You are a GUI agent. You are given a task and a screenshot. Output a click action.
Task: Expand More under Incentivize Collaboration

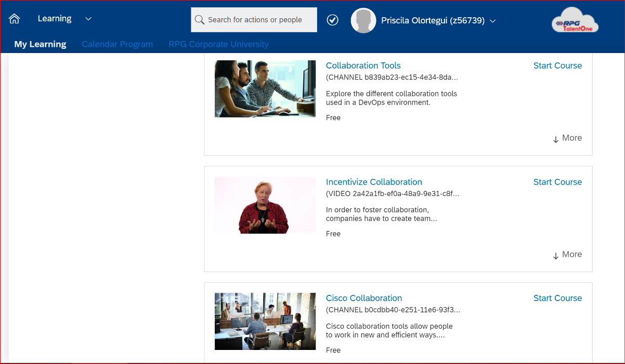pyautogui.click(x=567, y=255)
